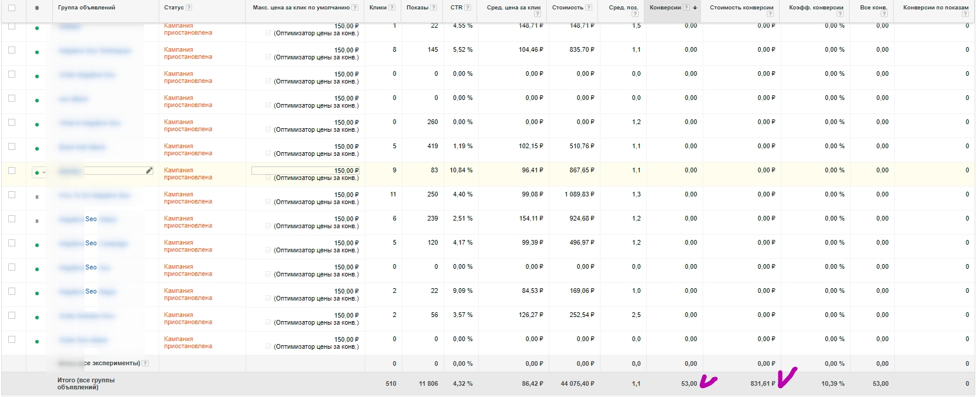
Task: Sort table by Статус column header
Action: pyautogui.click(x=174, y=8)
